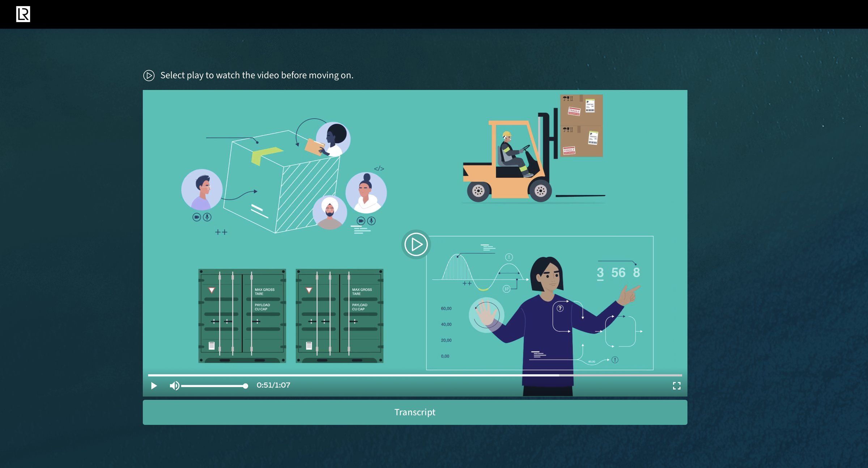This screenshot has width=868, height=468.
Task: Click the circled play icon beside the instruction
Action: [x=149, y=75]
